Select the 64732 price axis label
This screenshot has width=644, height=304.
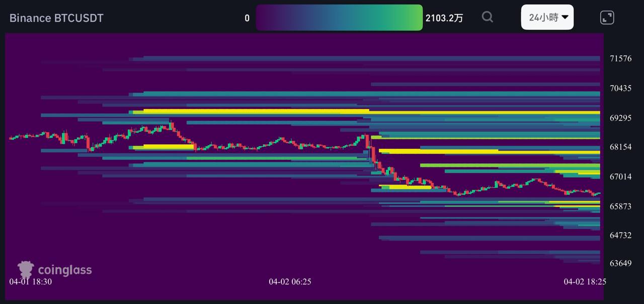click(620, 236)
